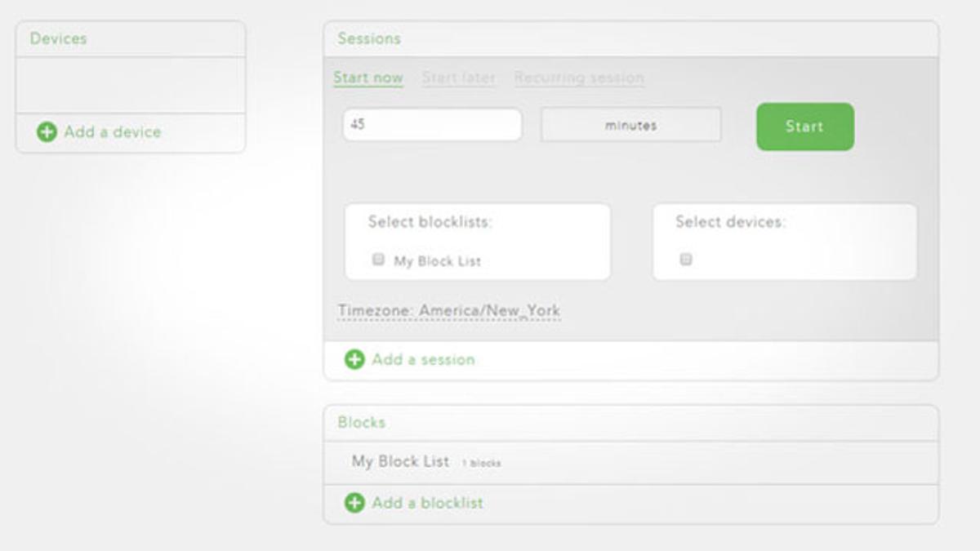Toggle the checkbox under Select devices
Viewport: 980px width, 551px height.
[x=686, y=260]
